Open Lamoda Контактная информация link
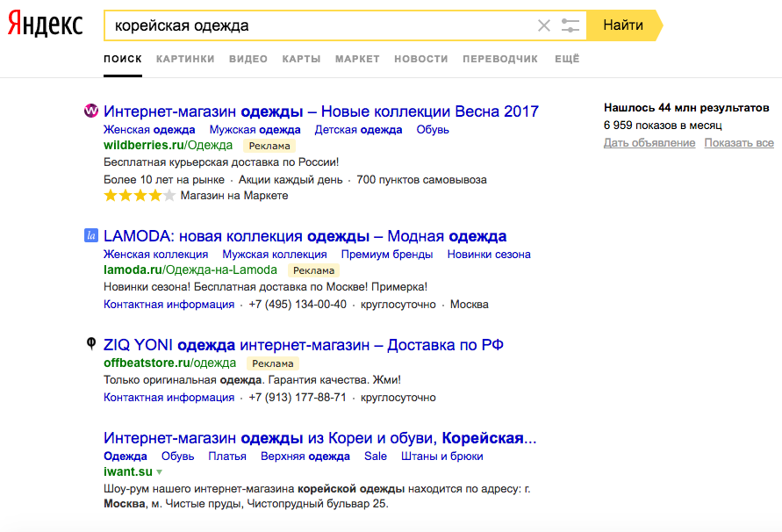The height and width of the screenshot is (532, 782). coord(169,305)
